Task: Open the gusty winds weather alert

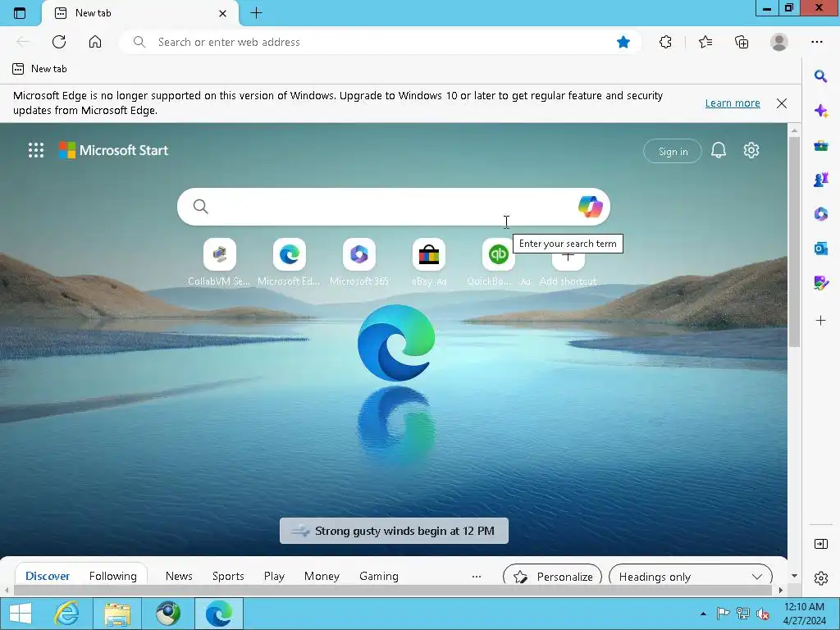Action: coord(394,531)
